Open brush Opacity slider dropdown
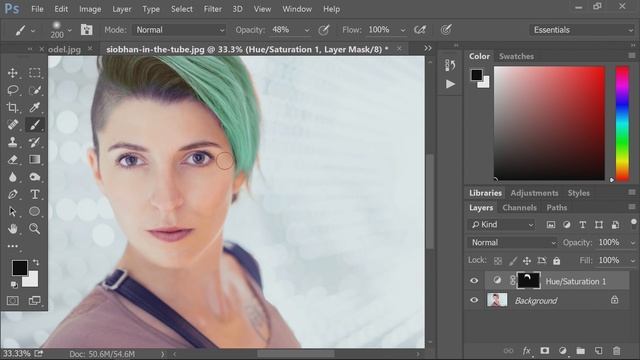This screenshot has width=640, height=360. click(x=307, y=30)
